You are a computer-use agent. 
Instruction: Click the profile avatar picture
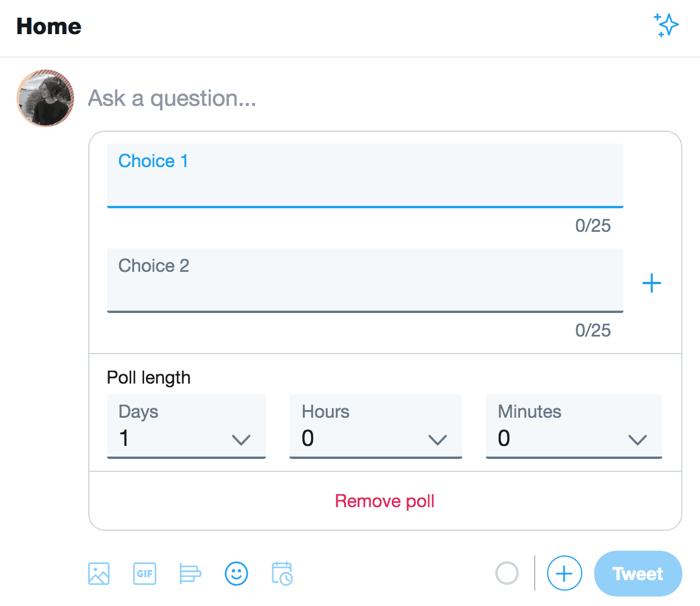(x=45, y=98)
